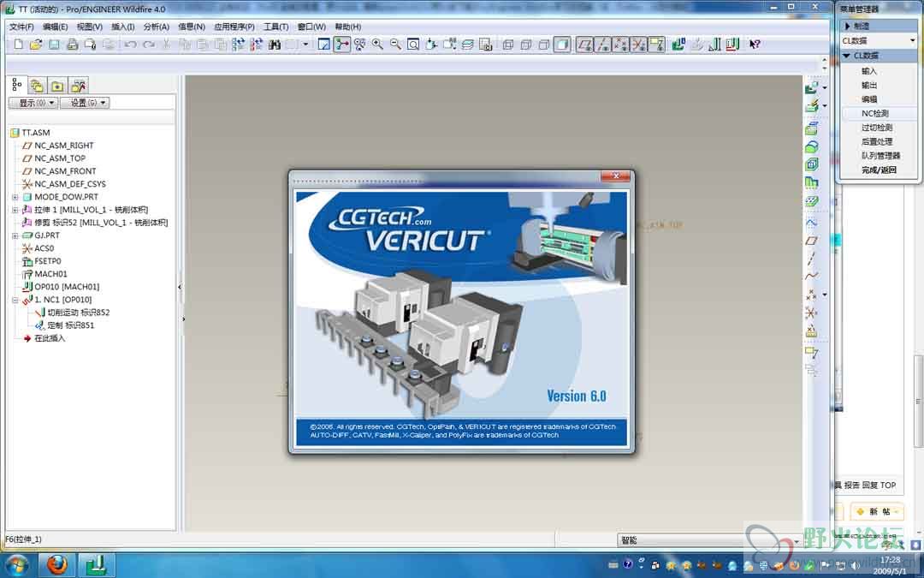Open the CL数据 combo box in menu manager
The width and height of the screenshot is (924, 578).
pos(878,41)
